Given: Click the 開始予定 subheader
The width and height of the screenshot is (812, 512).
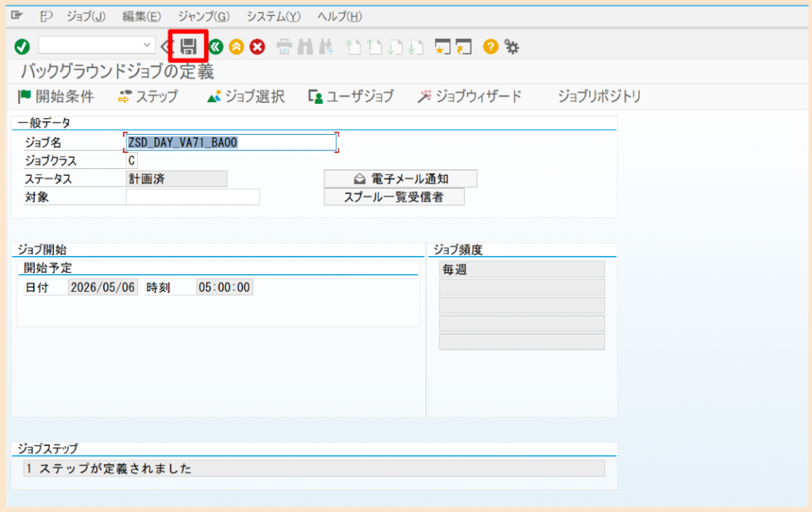Looking at the screenshot, I should click(48, 268).
